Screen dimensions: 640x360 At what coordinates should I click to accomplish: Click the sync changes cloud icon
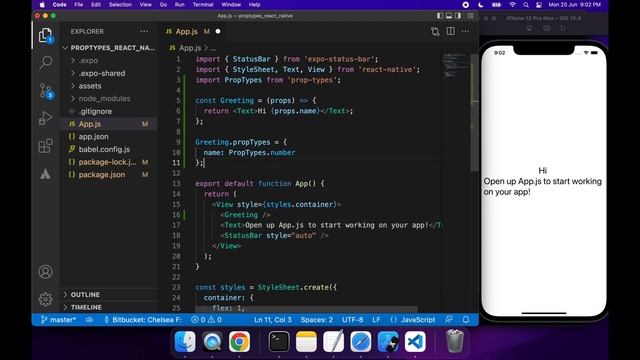pos(89,320)
